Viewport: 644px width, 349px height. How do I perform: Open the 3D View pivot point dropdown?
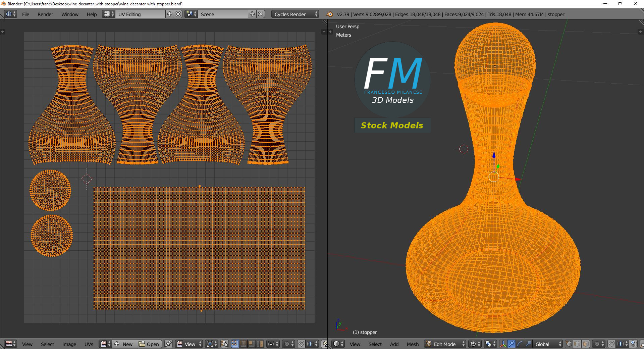pos(490,344)
